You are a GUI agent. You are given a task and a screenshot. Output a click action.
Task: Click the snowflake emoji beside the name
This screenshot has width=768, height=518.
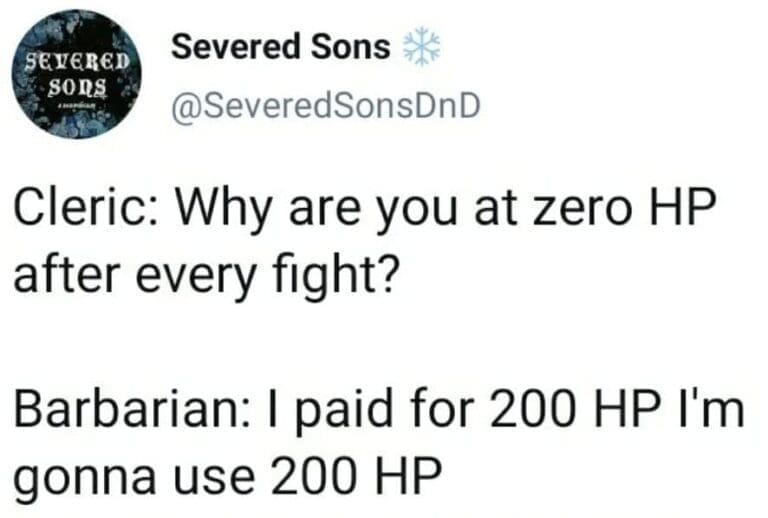coord(421,47)
